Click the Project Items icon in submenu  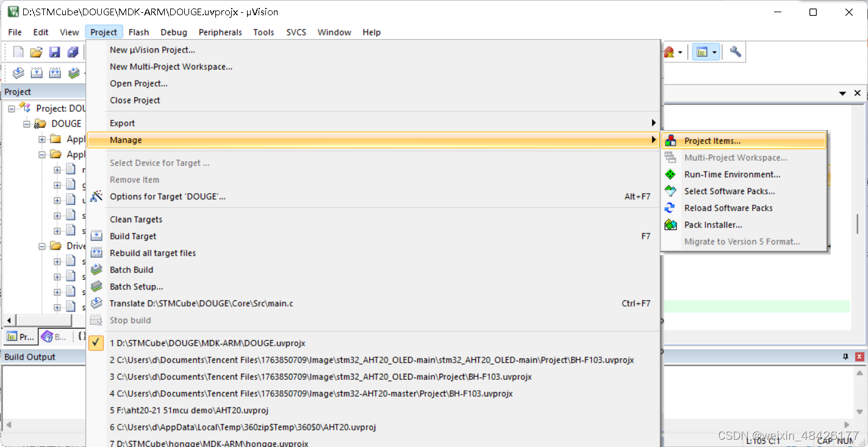[x=671, y=141]
